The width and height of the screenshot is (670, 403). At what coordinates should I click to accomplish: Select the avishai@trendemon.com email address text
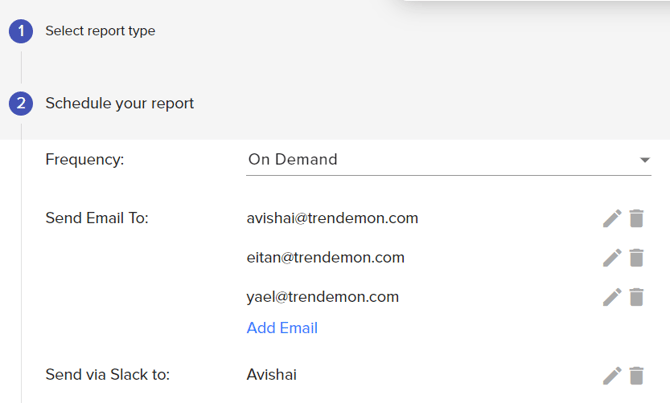click(x=332, y=218)
